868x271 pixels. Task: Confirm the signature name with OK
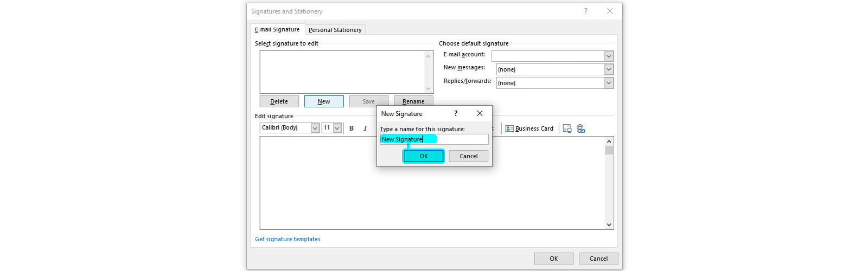pos(424,156)
